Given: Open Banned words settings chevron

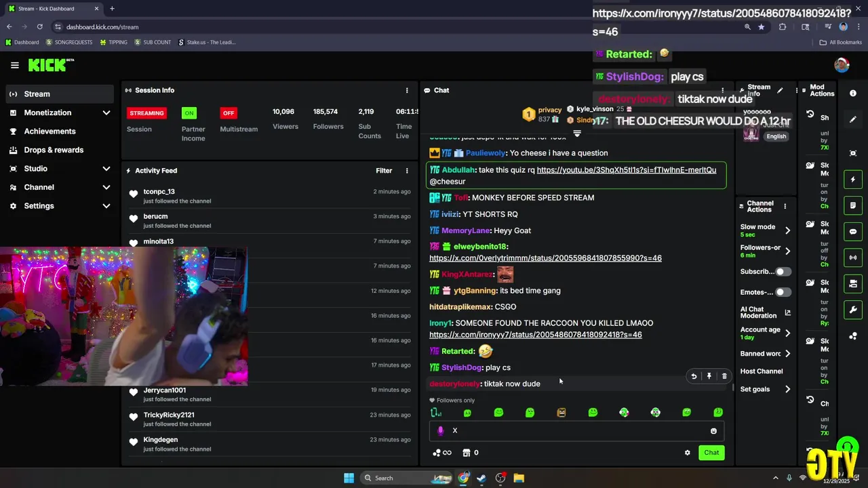Looking at the screenshot, I should 787,354.
